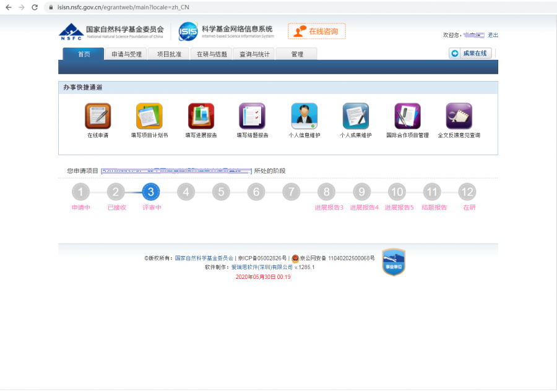
Task: Open the 在线申请 icon
Action: [x=98, y=116]
